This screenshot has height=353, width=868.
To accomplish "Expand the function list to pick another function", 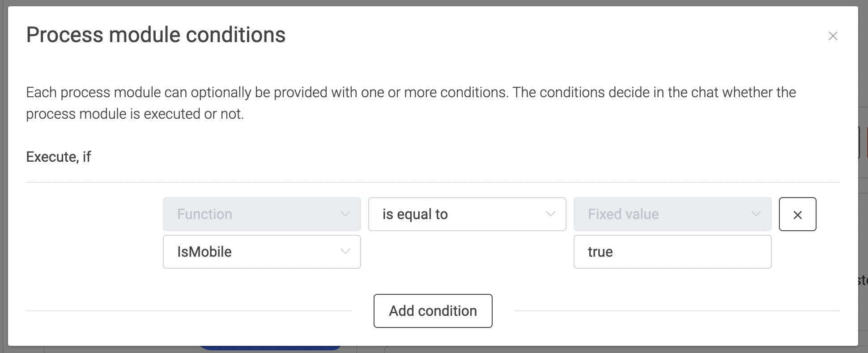I will [x=262, y=251].
